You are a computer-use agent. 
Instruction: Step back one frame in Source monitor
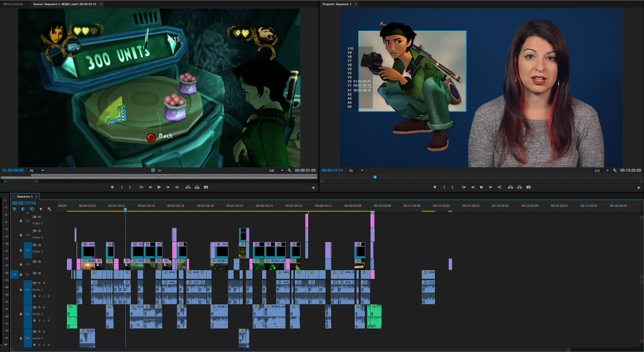coord(150,187)
